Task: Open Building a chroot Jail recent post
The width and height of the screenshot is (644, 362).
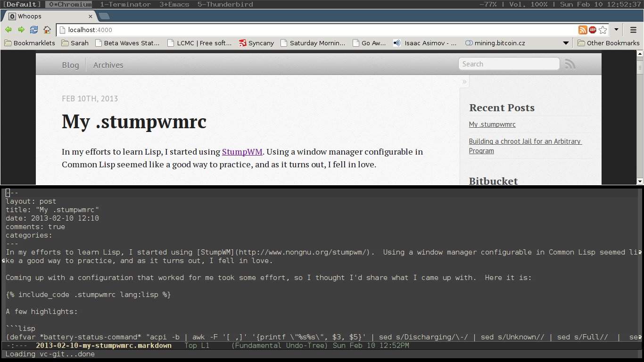Action: point(525,146)
